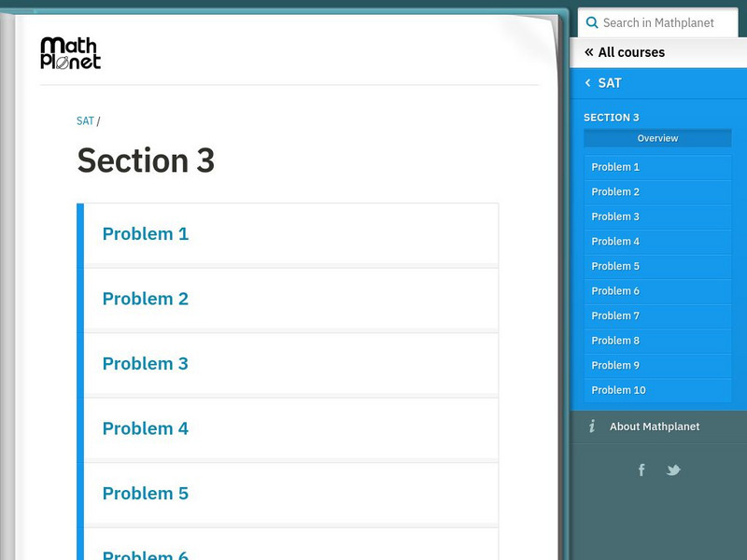The image size is (747, 560).
Task: Click the Section 3 page title
Action: click(x=146, y=161)
